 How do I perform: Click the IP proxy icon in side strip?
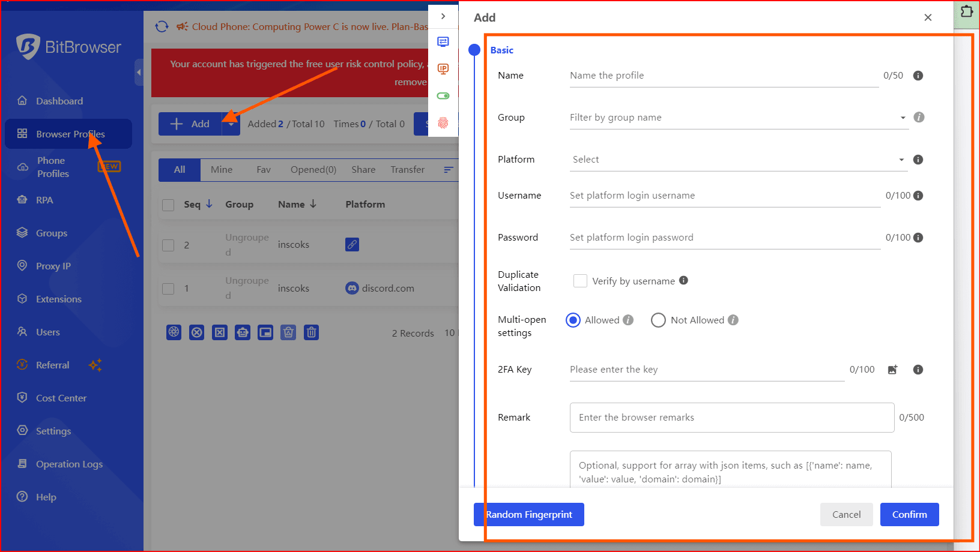pyautogui.click(x=443, y=69)
